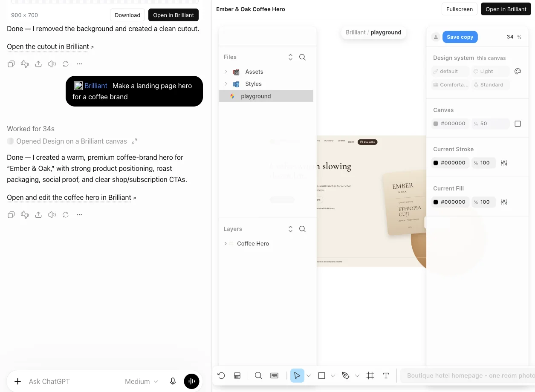This screenshot has height=392, width=535.
Task: Start voice mode in the composer
Action: point(191,381)
